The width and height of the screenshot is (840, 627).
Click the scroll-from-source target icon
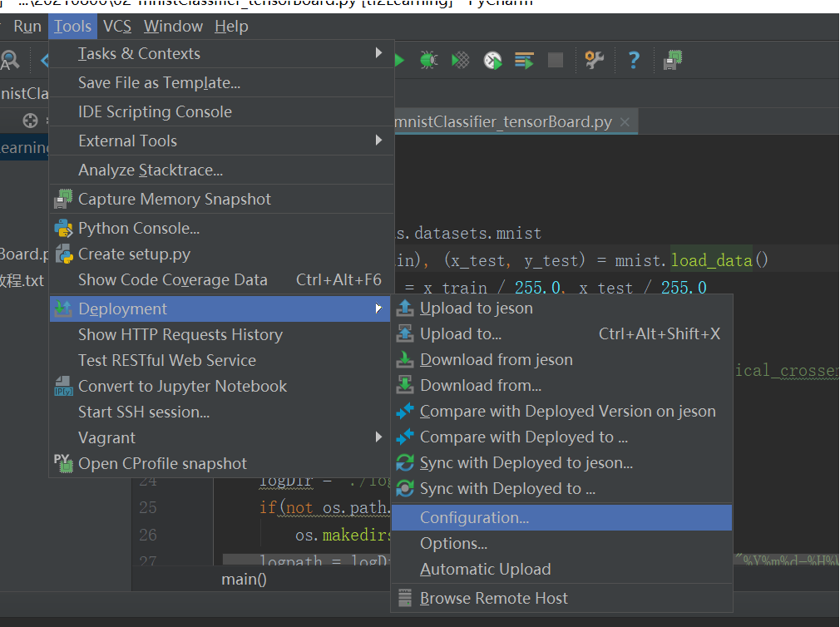coord(30,121)
